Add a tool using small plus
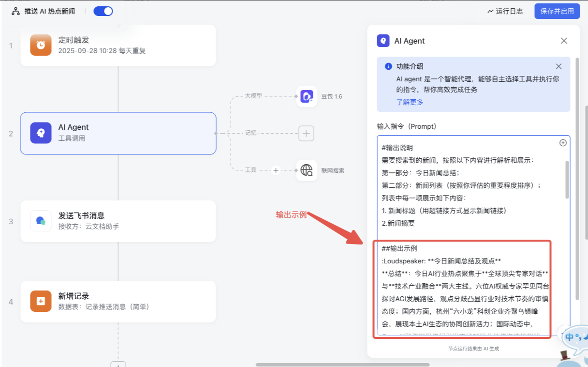588x367 pixels. (276, 170)
